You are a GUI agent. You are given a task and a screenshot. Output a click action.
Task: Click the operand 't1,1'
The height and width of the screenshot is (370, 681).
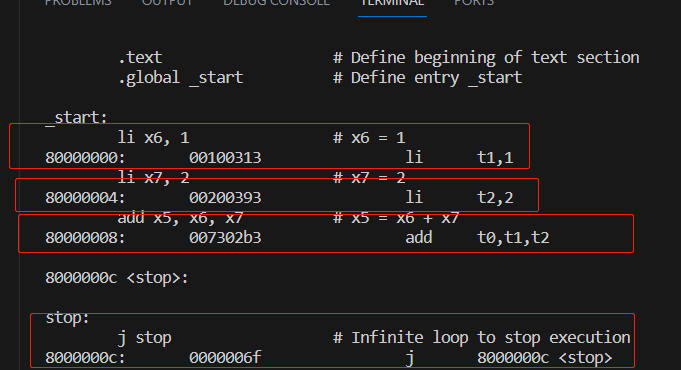click(x=495, y=158)
